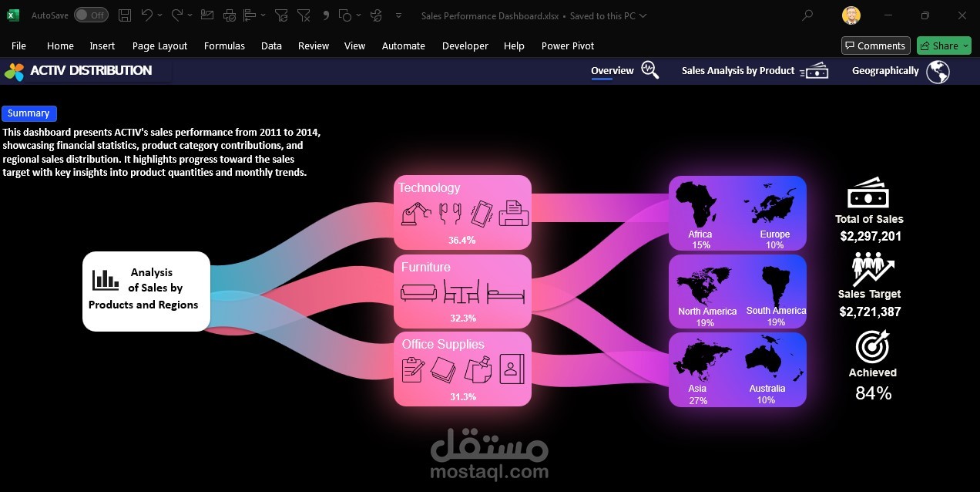Screen dimensions: 980x492
Task: Click the clipboard icon in Office Supplies card
Action: click(x=413, y=369)
